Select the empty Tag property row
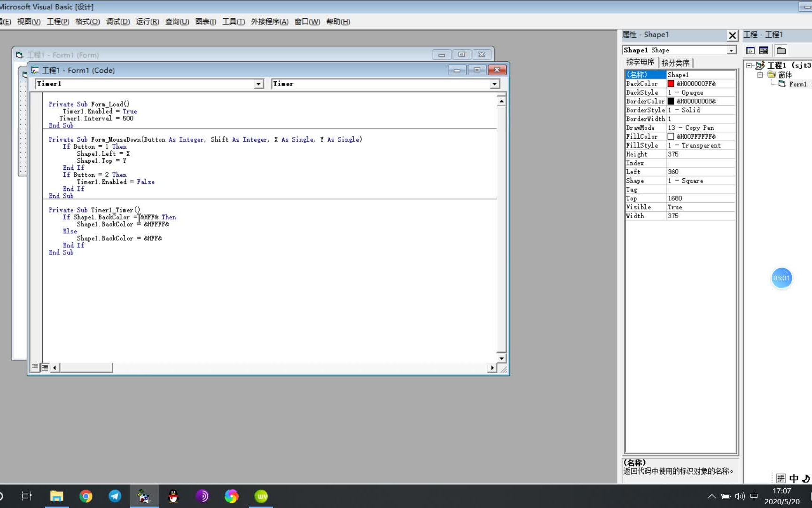The width and height of the screenshot is (812, 508). tap(680, 190)
